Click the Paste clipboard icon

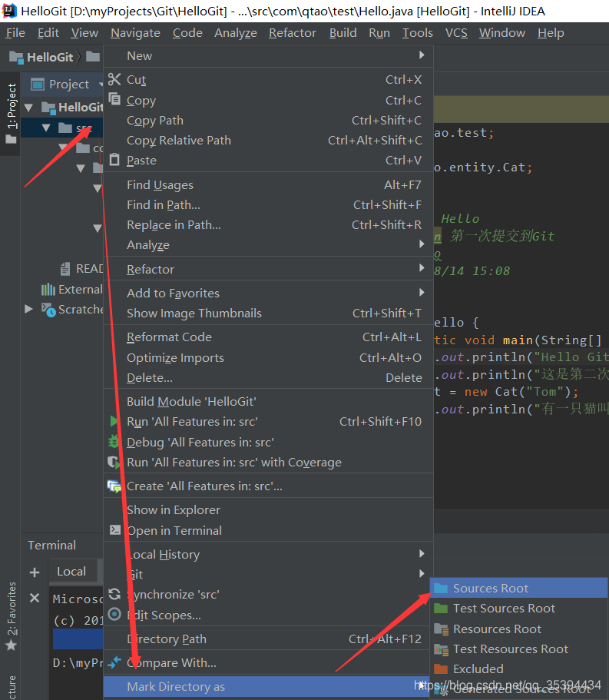click(114, 159)
